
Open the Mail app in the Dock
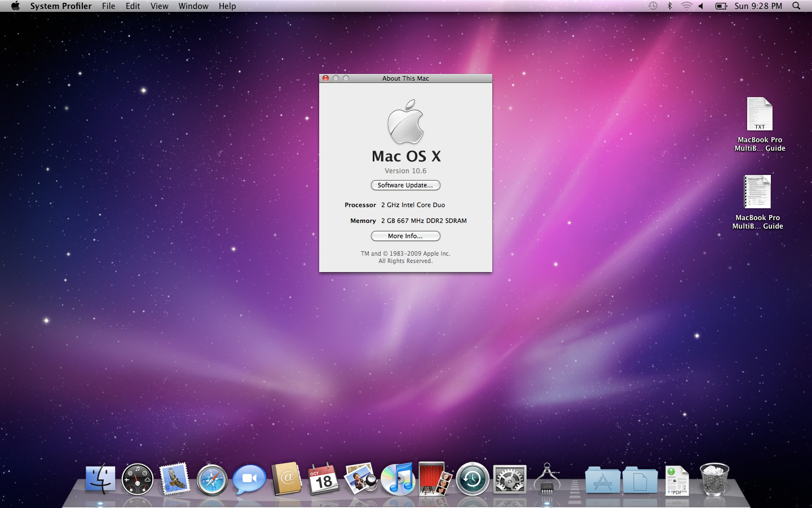point(175,479)
